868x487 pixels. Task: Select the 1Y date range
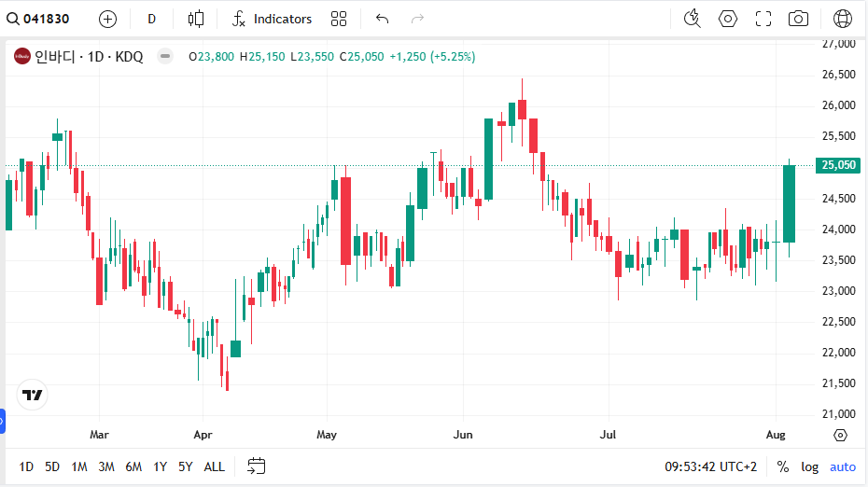point(160,467)
